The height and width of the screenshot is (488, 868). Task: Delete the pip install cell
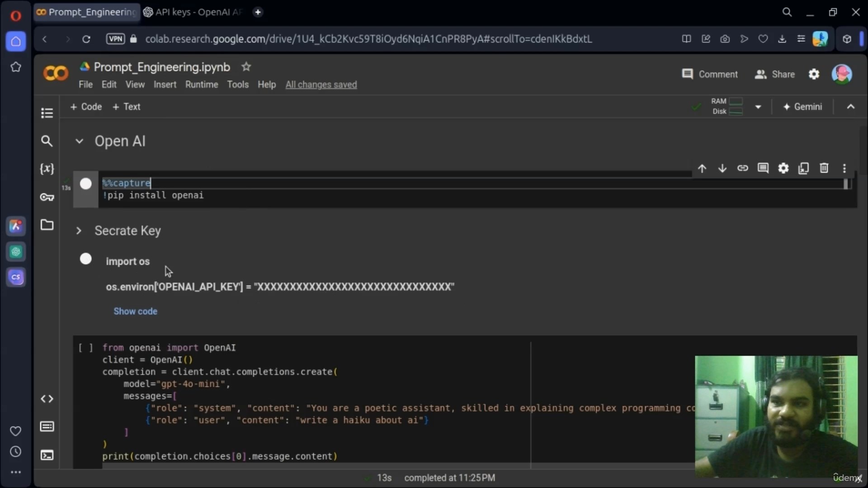[824, 169]
